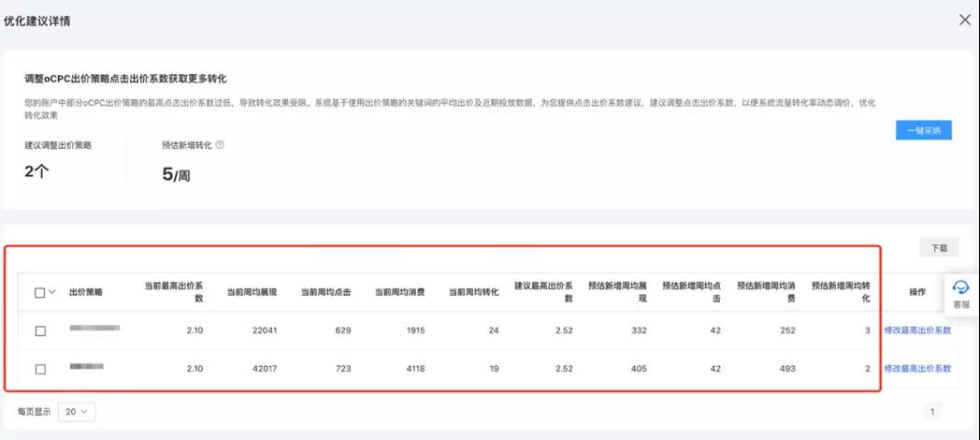The image size is (980, 440).
Task: Click the 一键采纳 button
Action: (x=923, y=130)
